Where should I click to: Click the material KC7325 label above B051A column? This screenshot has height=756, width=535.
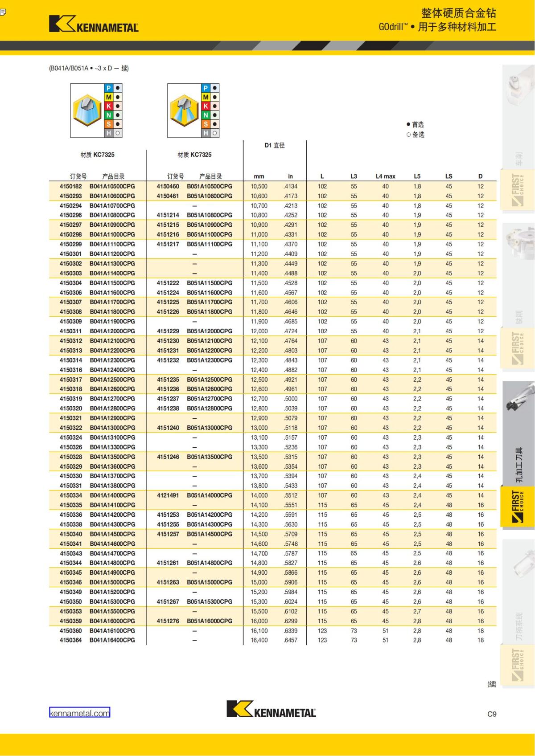194,155
